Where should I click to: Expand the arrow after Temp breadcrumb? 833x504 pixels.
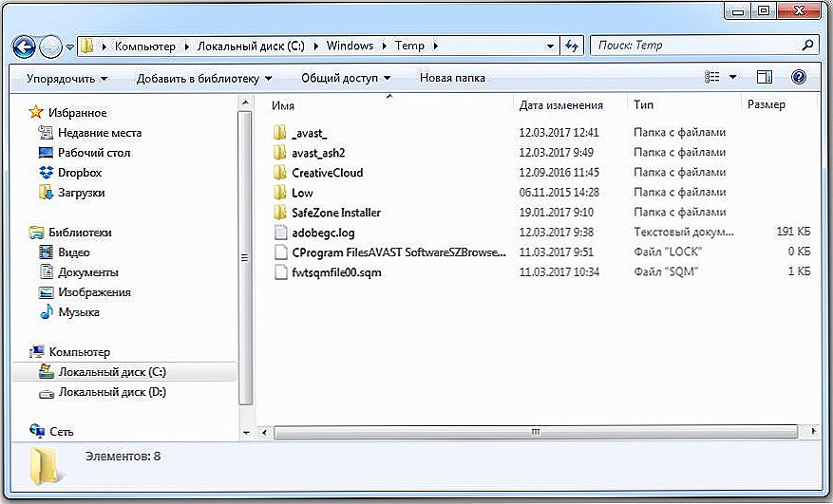click(436, 47)
